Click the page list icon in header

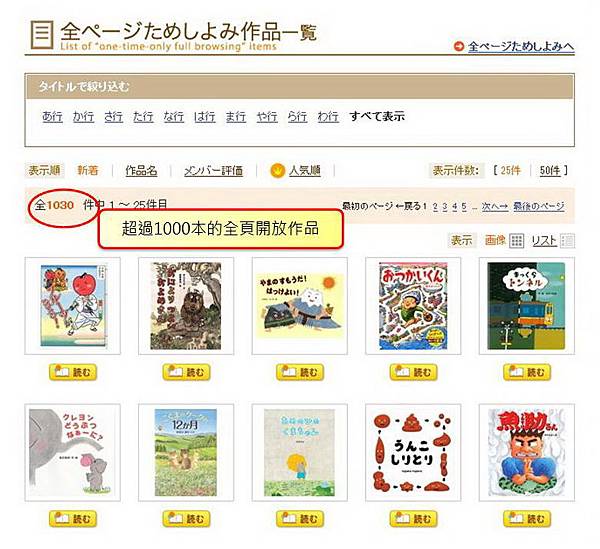pyautogui.click(x=42, y=35)
